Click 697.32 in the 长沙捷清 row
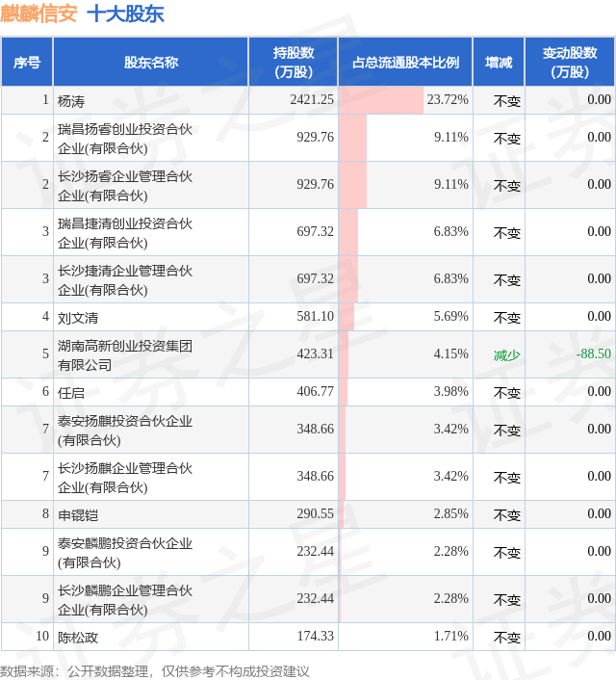The height and width of the screenshot is (680, 616). [315, 278]
